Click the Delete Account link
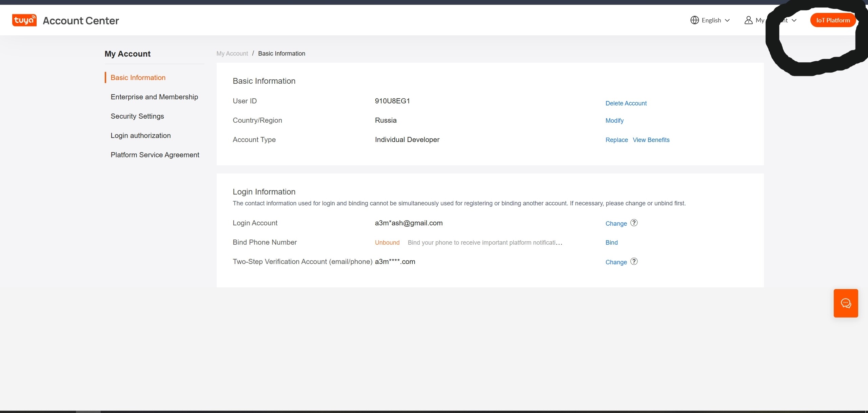This screenshot has height=413, width=868. (626, 103)
